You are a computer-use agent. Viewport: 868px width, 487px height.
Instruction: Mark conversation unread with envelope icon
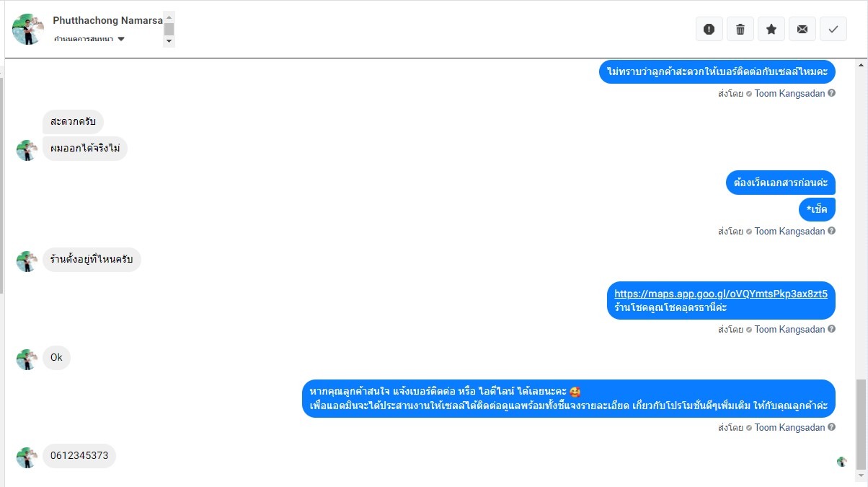(x=802, y=29)
